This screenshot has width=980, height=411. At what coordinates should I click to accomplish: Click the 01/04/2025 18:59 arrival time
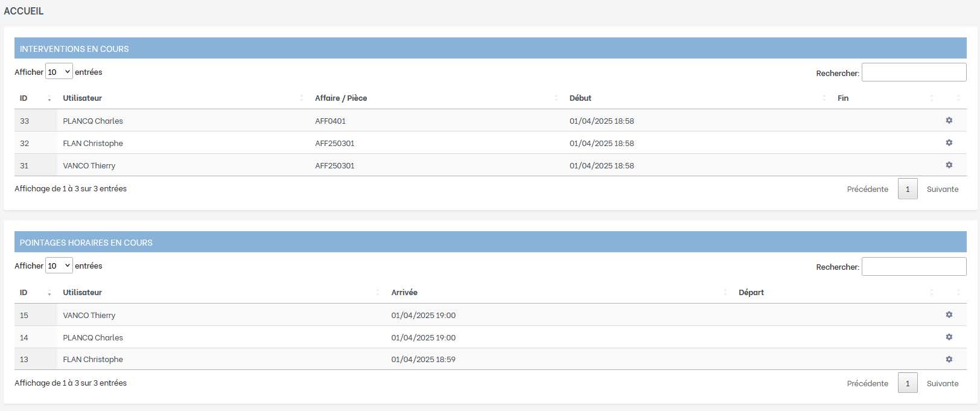[x=423, y=359]
